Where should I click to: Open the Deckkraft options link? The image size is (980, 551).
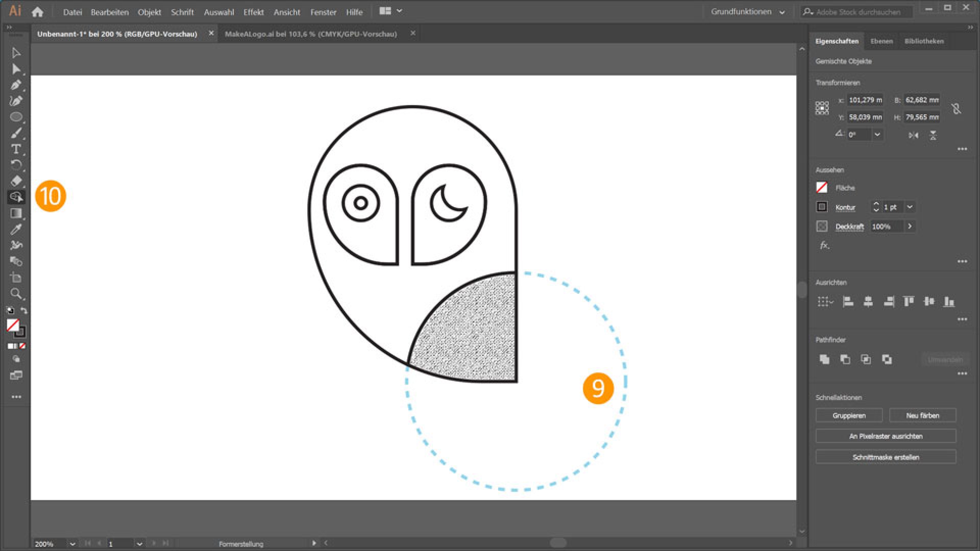[849, 227]
